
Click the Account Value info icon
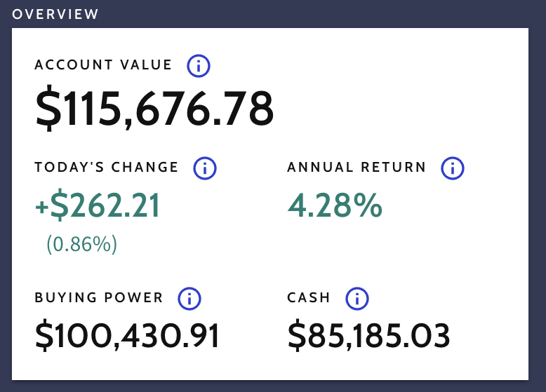point(199,67)
